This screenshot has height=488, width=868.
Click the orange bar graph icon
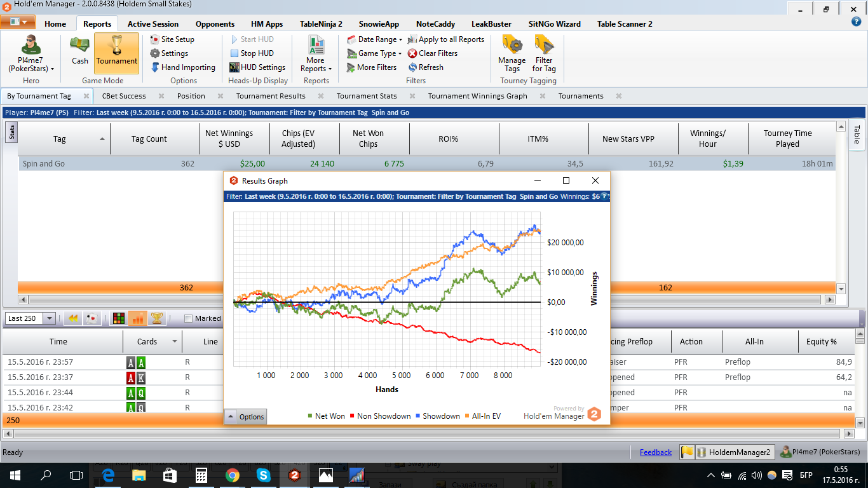coord(137,318)
